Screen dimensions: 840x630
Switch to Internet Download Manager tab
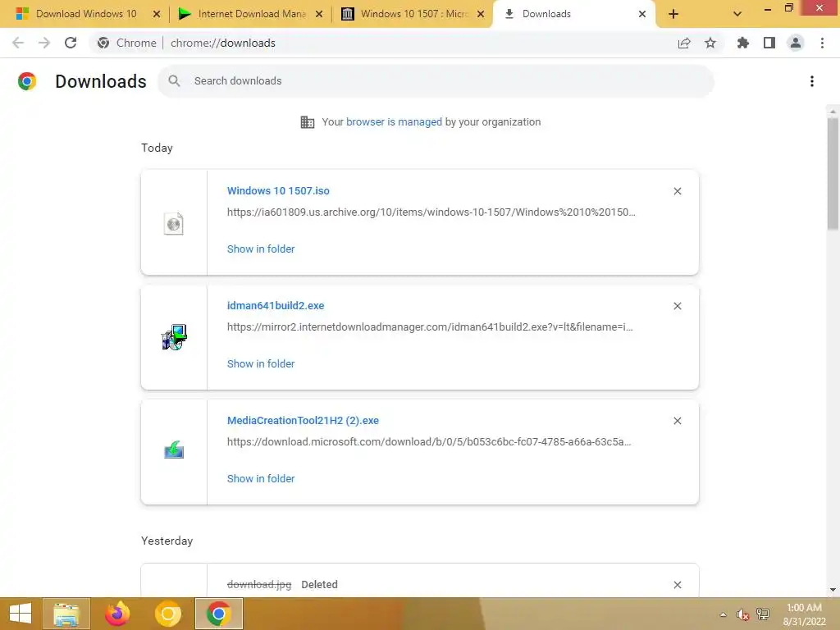251,14
